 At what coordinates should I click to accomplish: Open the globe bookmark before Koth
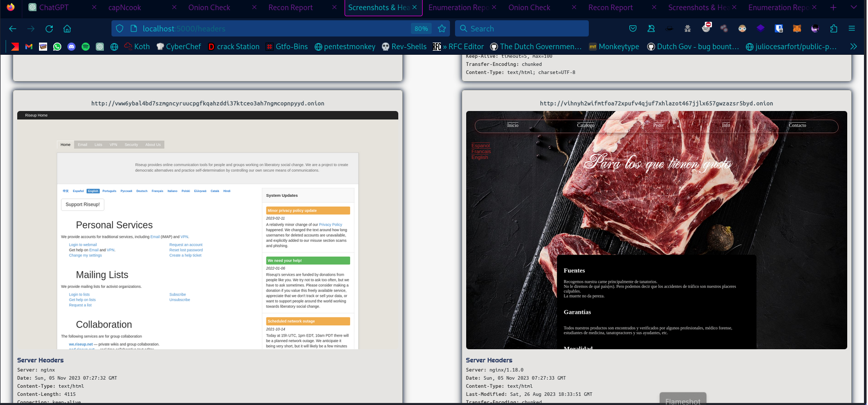click(x=114, y=47)
